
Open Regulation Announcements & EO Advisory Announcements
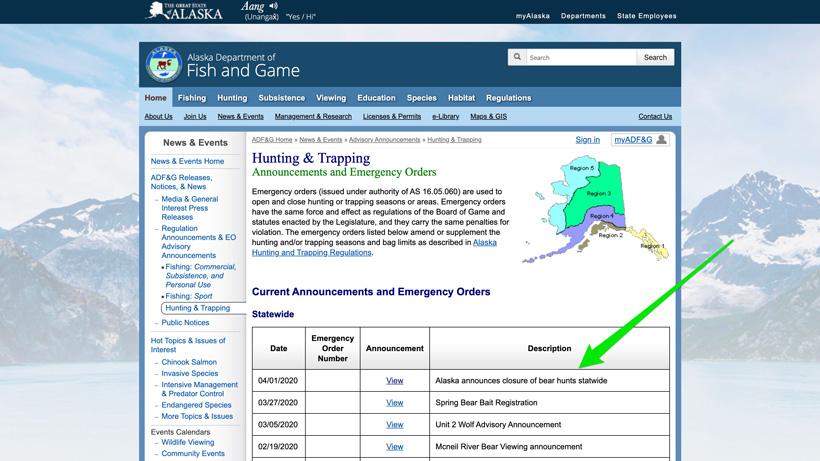pyautogui.click(x=199, y=242)
